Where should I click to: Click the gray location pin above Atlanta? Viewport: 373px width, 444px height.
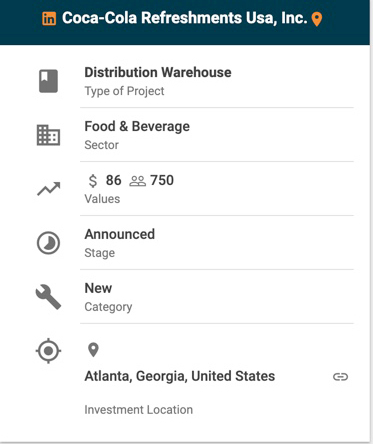pos(93,350)
